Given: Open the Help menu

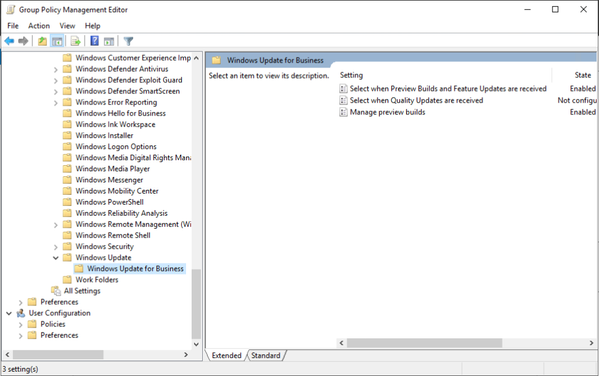Looking at the screenshot, I should pyautogui.click(x=92, y=26).
